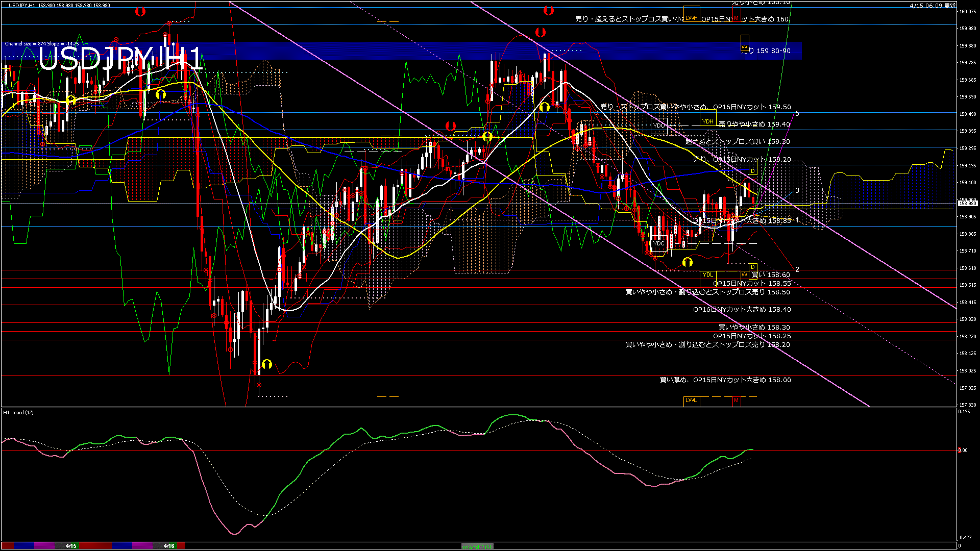Select the white YDO marker box
Screen dimensions: 980x551
659,126
